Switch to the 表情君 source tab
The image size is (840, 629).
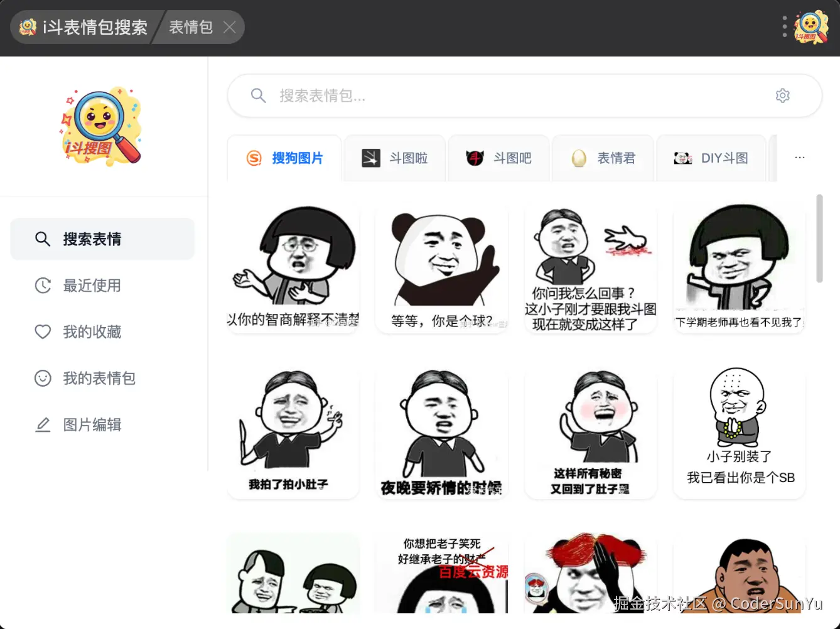602,158
